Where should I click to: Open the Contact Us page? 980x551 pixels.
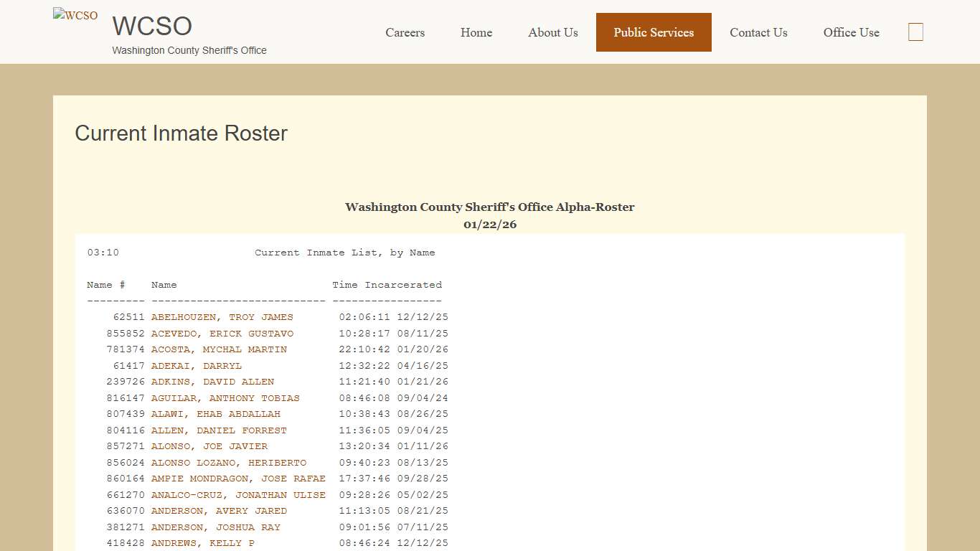tap(758, 32)
